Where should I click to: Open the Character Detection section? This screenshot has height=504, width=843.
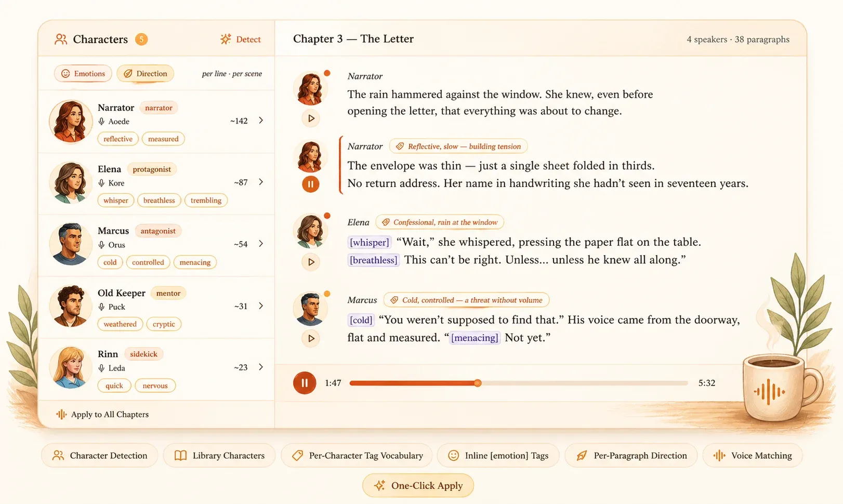pos(99,456)
